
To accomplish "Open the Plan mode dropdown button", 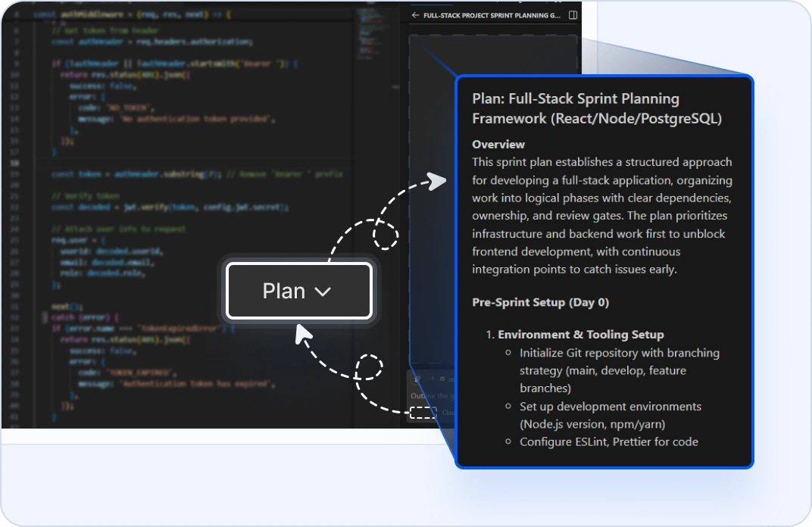I will click(298, 291).
